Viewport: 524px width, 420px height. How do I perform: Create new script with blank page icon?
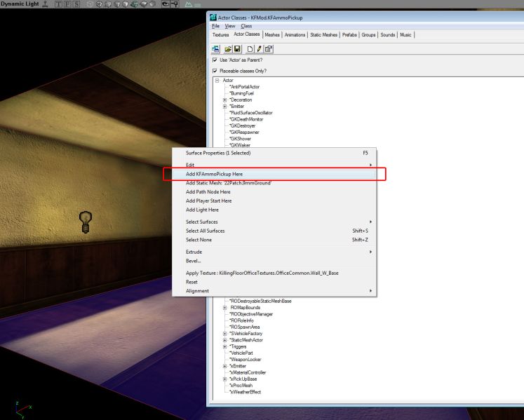click(250, 49)
